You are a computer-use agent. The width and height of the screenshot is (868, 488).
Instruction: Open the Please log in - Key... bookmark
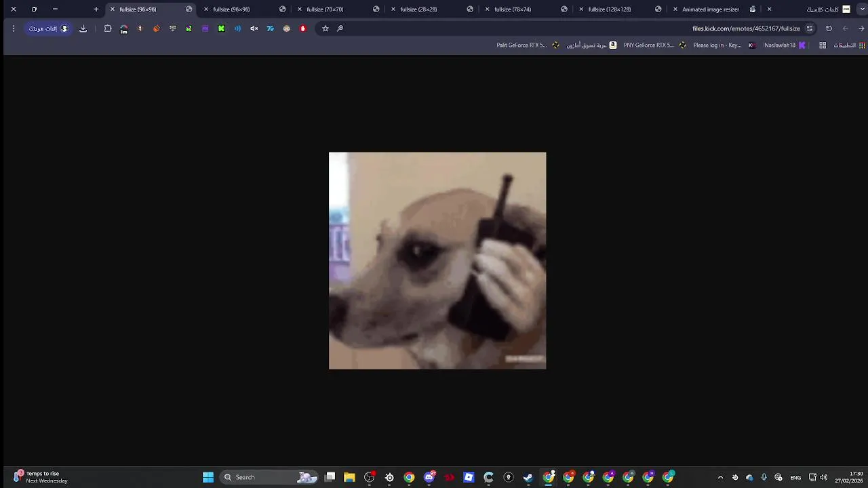(724, 45)
